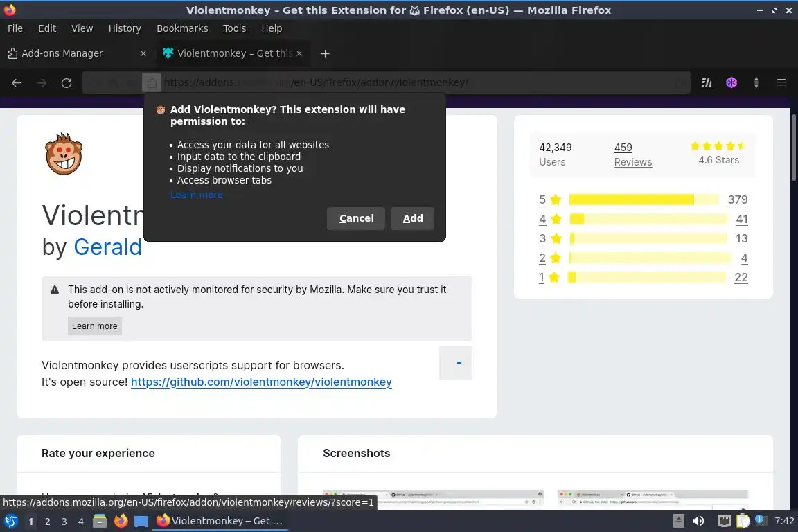The width and height of the screenshot is (798, 532).
Task: Follow Learn more in permission dialog
Action: point(197,195)
